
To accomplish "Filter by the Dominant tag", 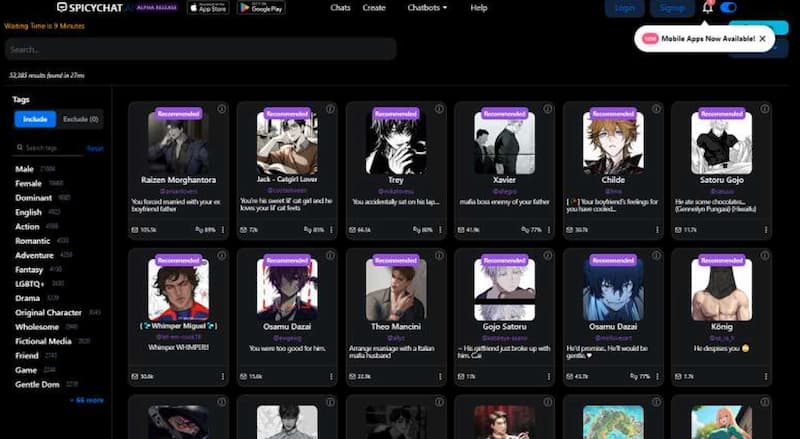I will 33,198.
